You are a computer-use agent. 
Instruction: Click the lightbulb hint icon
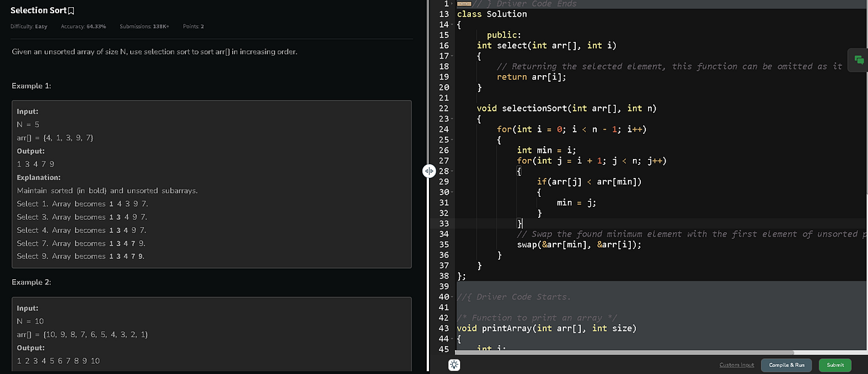coord(455,365)
